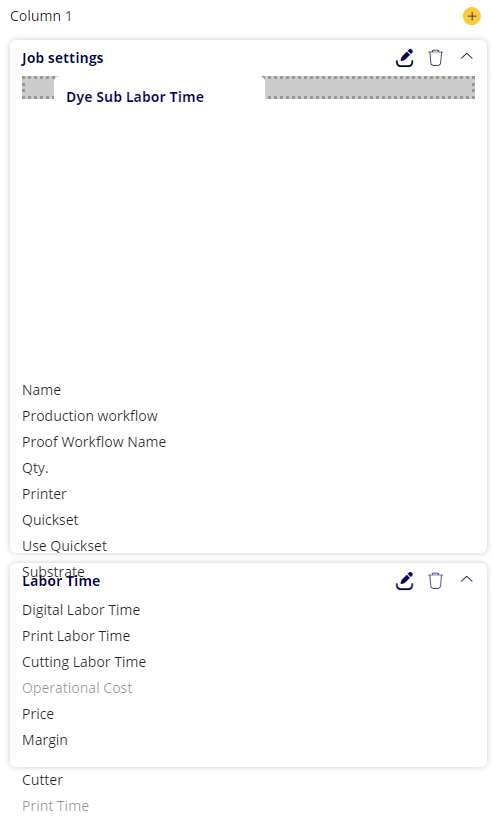Select the Price field row
Viewport: 493px width, 822px height.
(38, 714)
